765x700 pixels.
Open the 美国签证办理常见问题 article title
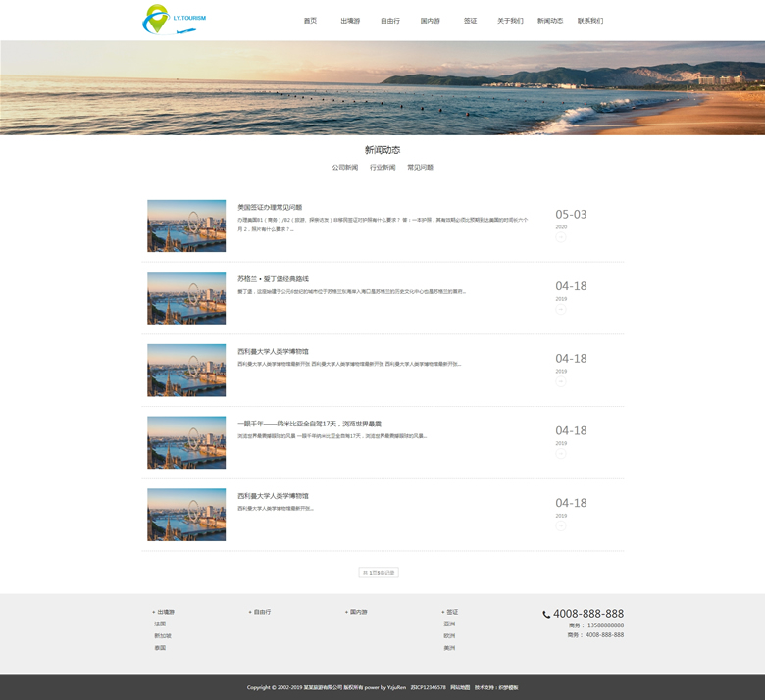click(x=270, y=207)
